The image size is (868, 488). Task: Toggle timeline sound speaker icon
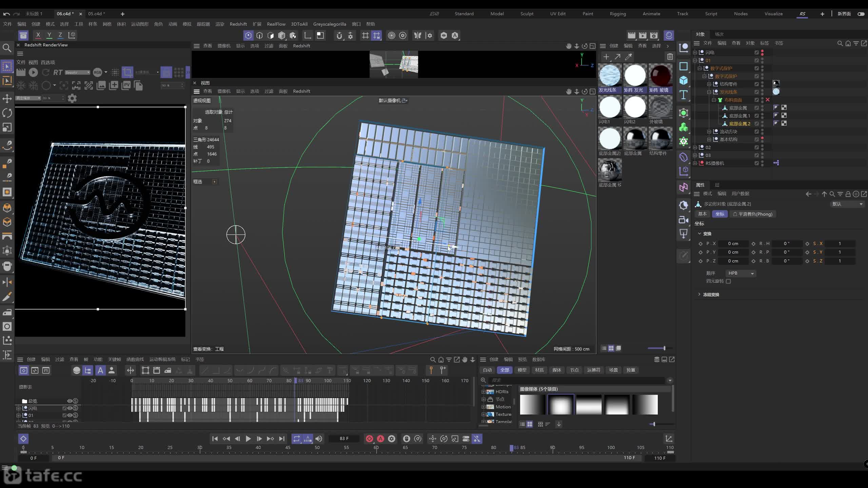point(319,439)
